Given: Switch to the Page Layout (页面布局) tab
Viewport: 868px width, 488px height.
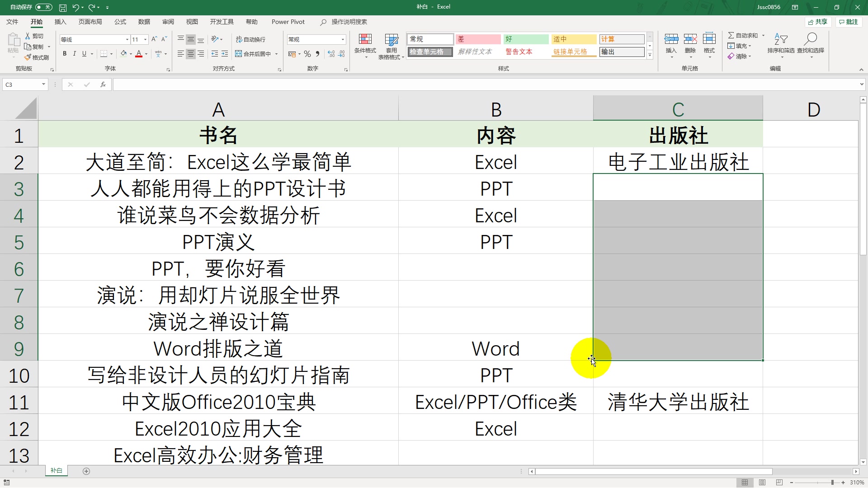Looking at the screenshot, I should point(90,22).
